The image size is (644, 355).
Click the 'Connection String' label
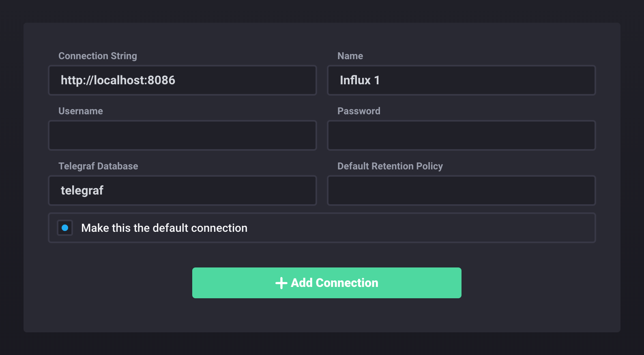click(x=98, y=56)
